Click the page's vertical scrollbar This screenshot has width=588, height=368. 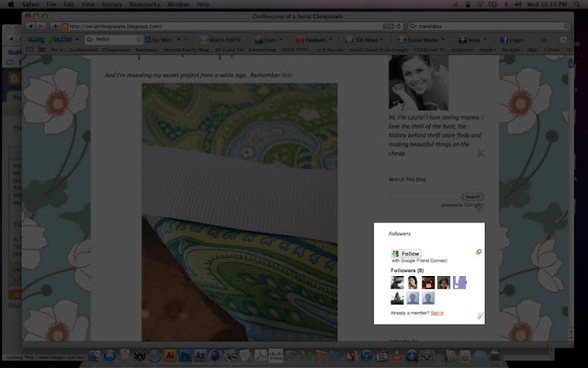[571, 199]
